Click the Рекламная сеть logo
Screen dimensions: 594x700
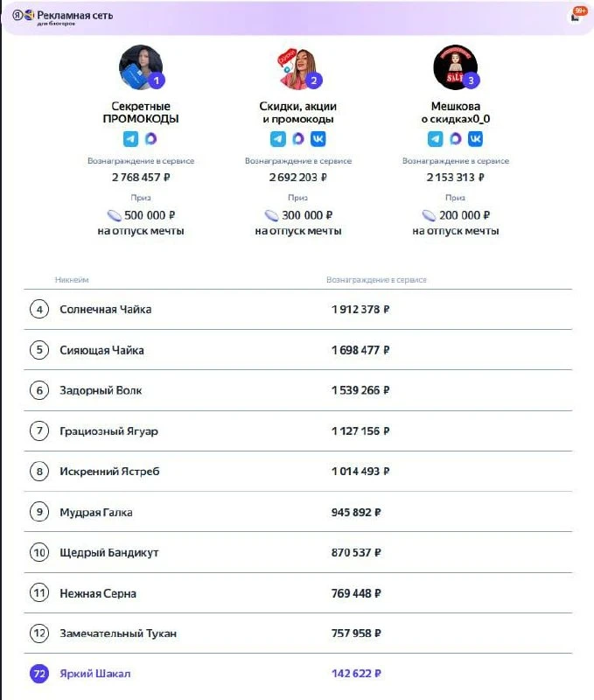(62, 17)
